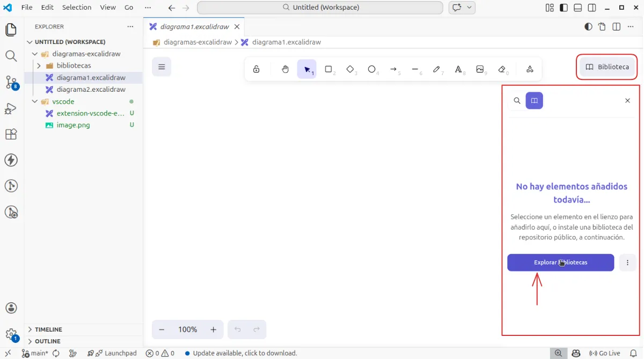Select the Hand panning tool
The height and width of the screenshot is (359, 644).
click(286, 69)
